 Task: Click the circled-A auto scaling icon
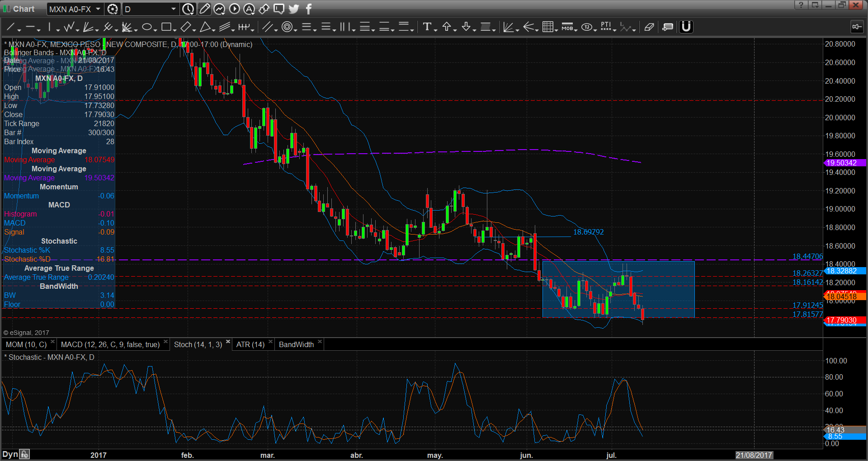point(249,9)
